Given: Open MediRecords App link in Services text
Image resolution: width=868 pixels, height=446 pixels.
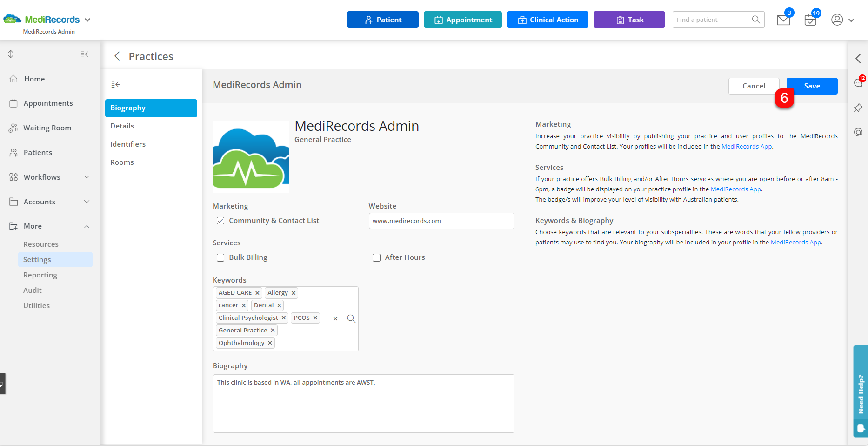Looking at the screenshot, I should pyautogui.click(x=736, y=189).
